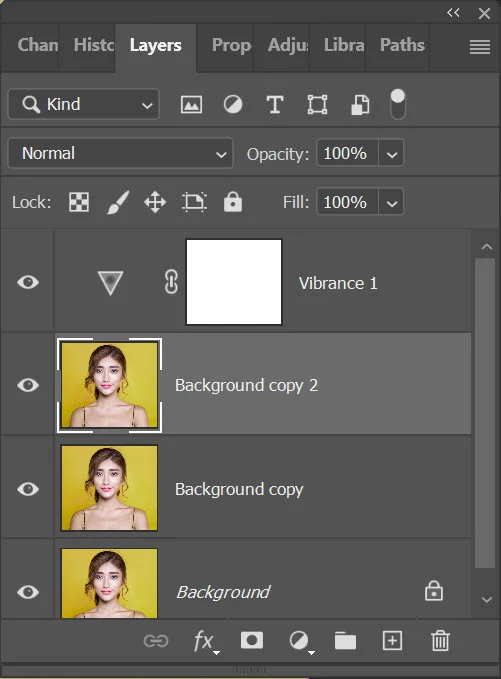501x679 pixels.
Task: Lock image pixels brush icon
Action: (x=118, y=202)
